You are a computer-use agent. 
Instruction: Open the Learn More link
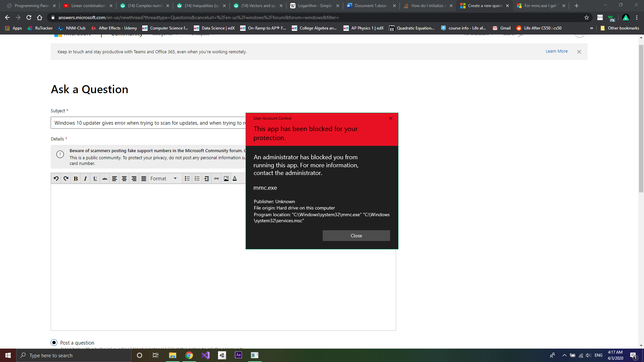556,51
